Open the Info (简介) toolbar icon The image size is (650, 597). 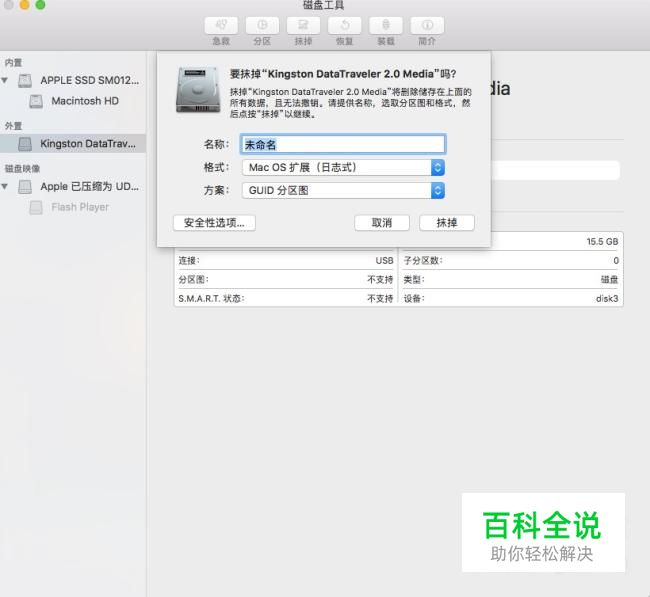[x=427, y=26]
